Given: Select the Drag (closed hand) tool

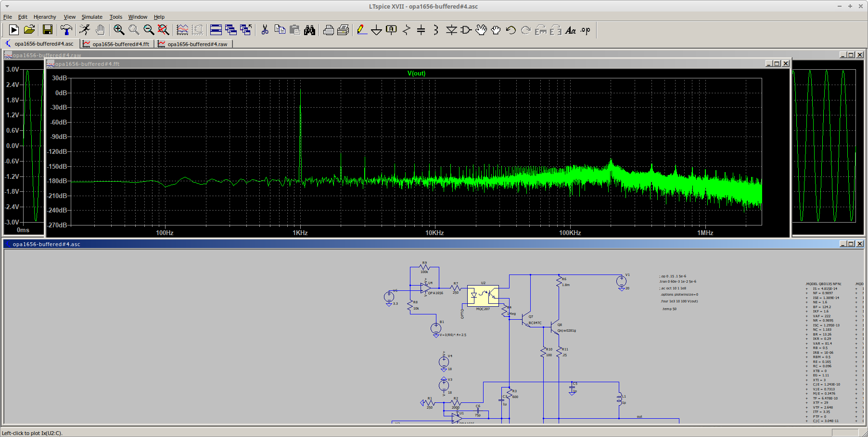Looking at the screenshot, I should click(496, 30).
